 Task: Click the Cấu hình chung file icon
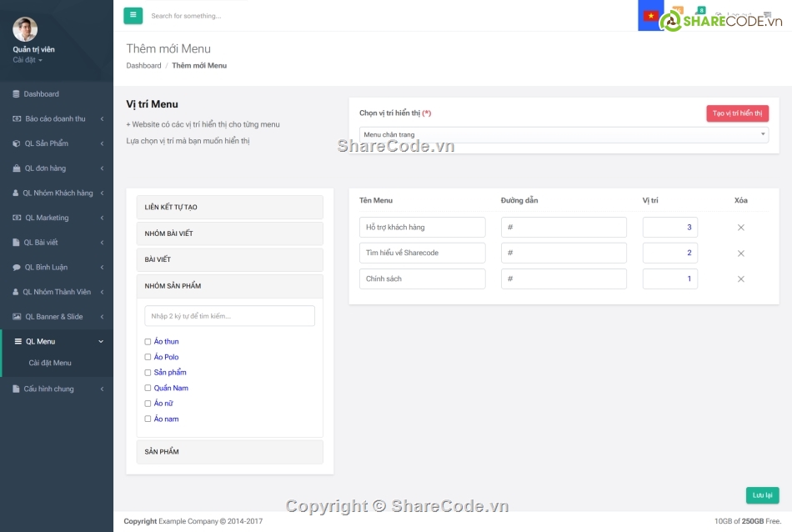(x=16, y=389)
